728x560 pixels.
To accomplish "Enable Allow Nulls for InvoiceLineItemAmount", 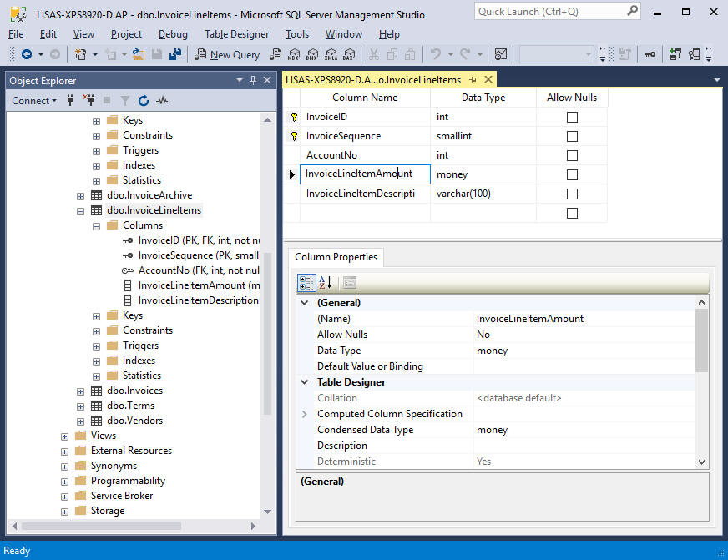I will [572, 174].
